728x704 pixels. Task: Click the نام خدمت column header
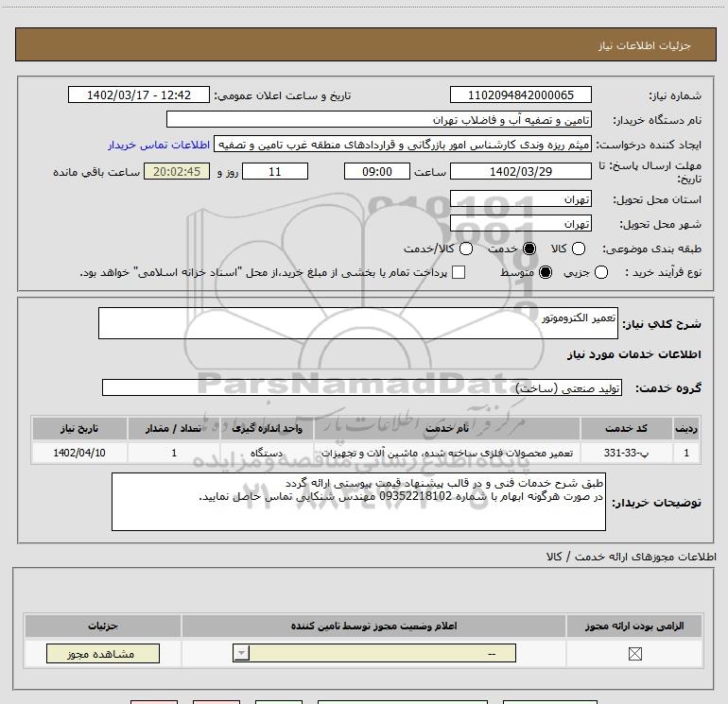click(x=446, y=428)
